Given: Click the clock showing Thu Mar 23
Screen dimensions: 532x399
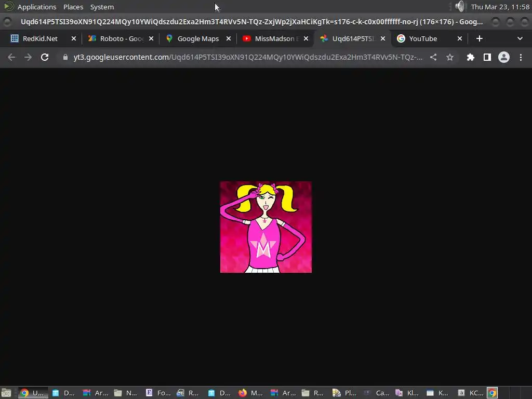Looking at the screenshot, I should (x=500, y=7).
